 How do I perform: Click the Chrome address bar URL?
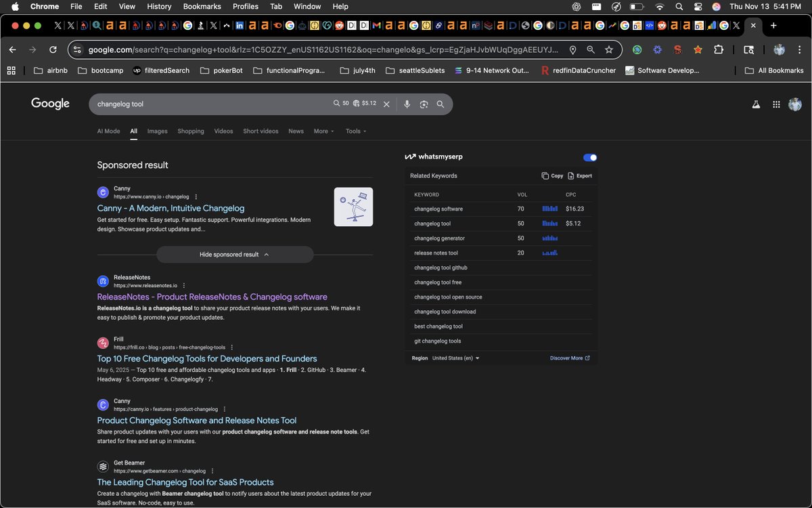323,50
